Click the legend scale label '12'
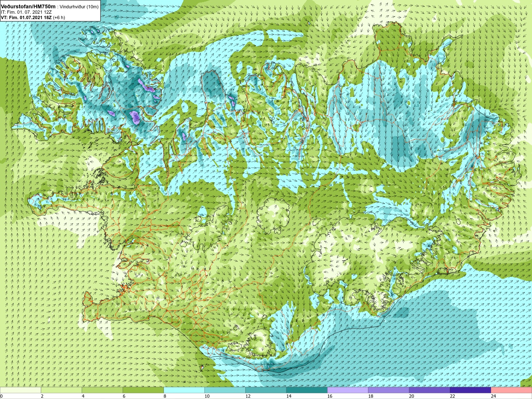 pyautogui.click(x=248, y=397)
